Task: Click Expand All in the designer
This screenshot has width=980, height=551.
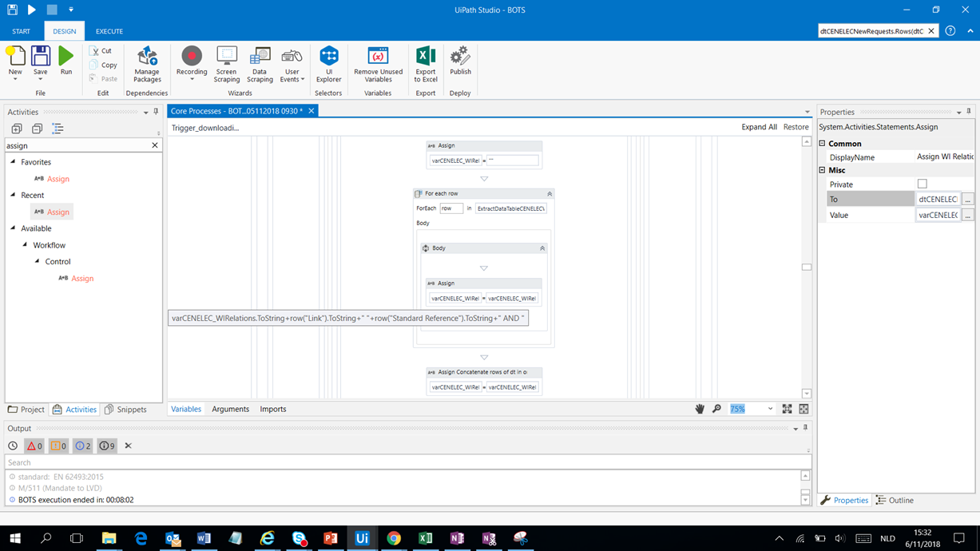Action: [x=759, y=127]
